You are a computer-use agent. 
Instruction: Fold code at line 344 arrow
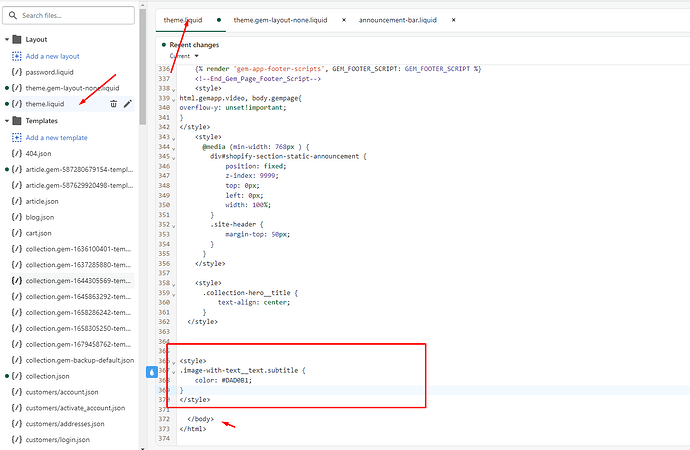click(174, 148)
